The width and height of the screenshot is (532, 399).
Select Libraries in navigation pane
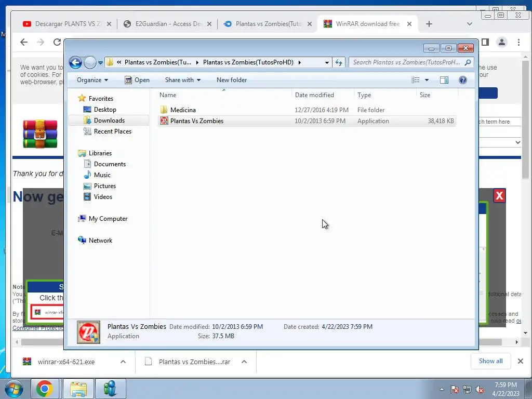pyautogui.click(x=100, y=153)
